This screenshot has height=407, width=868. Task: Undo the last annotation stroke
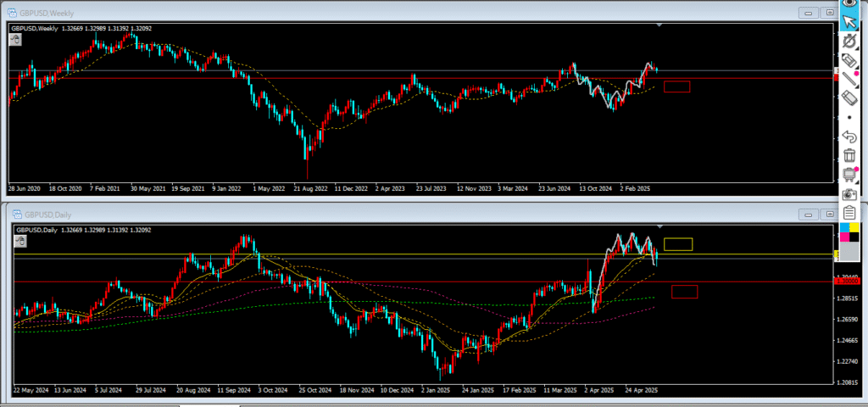[849, 137]
